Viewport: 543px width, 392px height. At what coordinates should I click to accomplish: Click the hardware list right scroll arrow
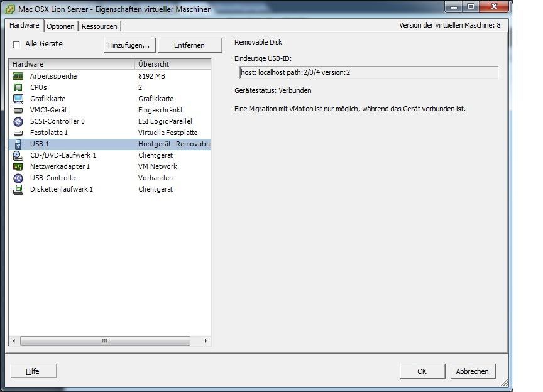[206, 340]
